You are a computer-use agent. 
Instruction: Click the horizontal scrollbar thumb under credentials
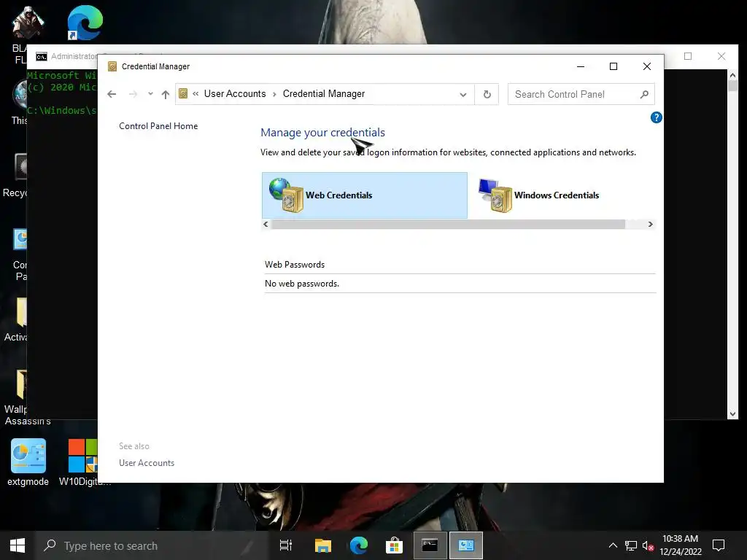click(448, 225)
